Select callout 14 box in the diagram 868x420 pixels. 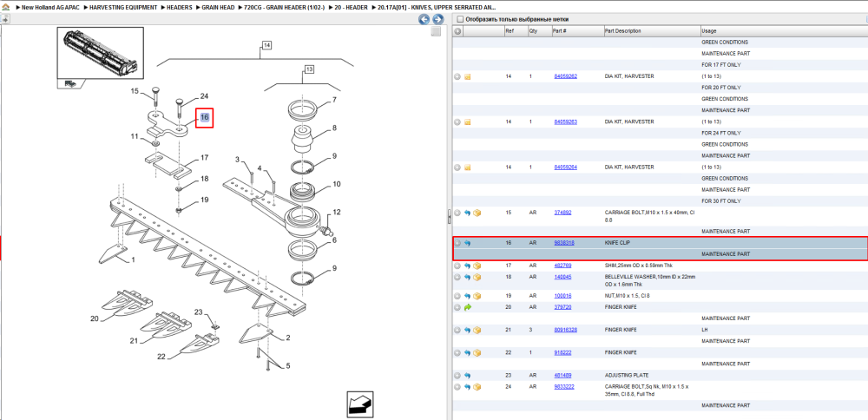[266, 45]
